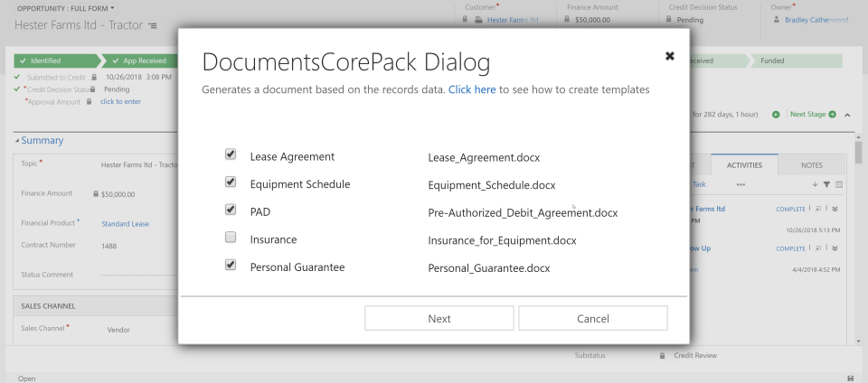
Task: Collapse the process bar with the chevron
Action: [847, 115]
